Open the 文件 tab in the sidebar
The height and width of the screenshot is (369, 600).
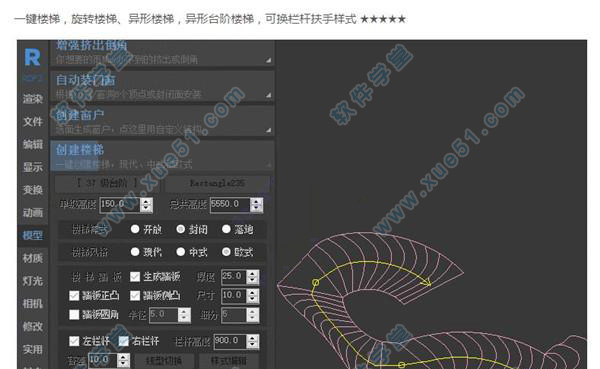point(33,122)
